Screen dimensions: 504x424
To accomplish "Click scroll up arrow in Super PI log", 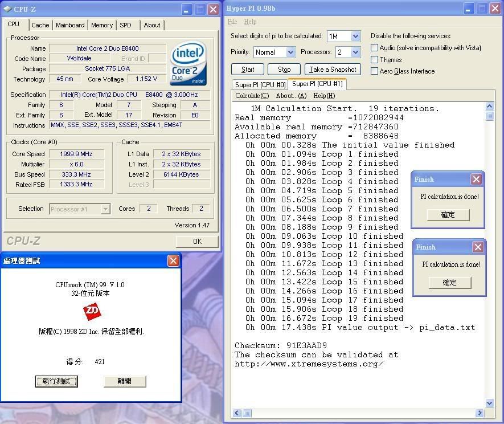I will tap(490, 107).
